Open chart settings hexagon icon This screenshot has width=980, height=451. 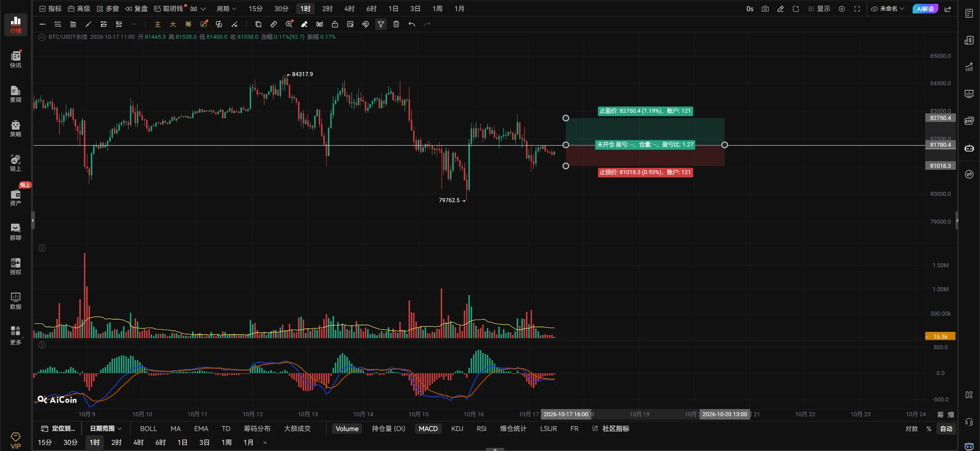tap(842, 9)
